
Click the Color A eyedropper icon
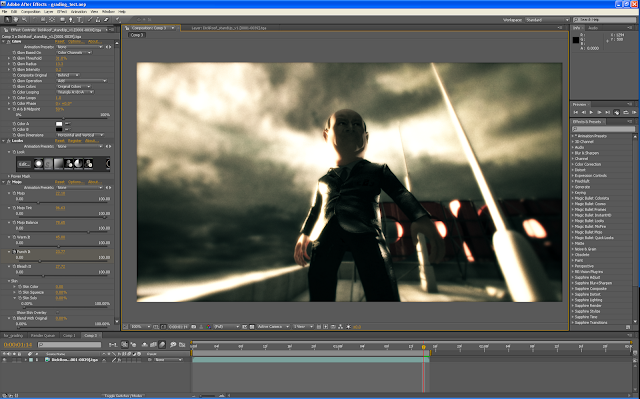click(x=67, y=124)
